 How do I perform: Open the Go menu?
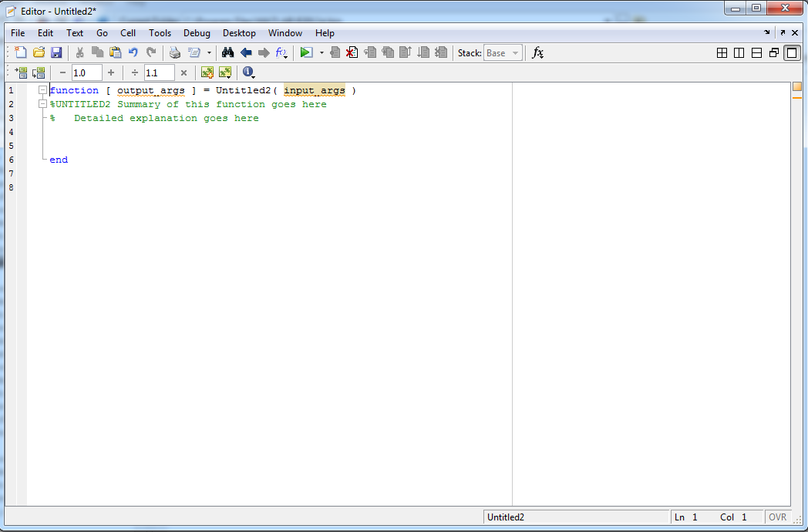(x=102, y=33)
